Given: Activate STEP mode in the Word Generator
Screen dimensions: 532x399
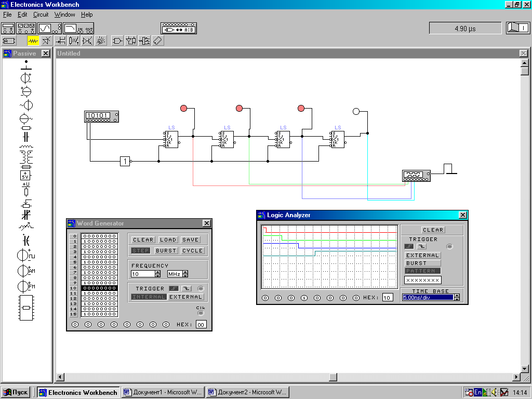Looking at the screenshot, I should pos(140,251).
